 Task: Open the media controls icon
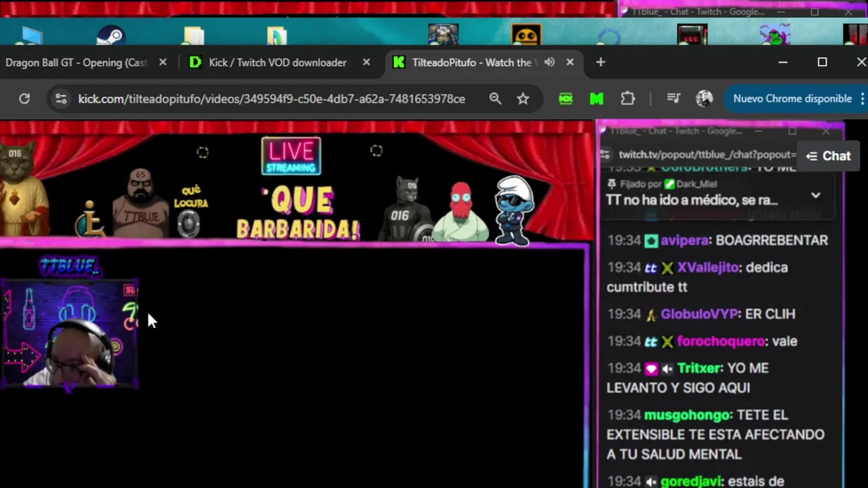click(x=673, y=99)
